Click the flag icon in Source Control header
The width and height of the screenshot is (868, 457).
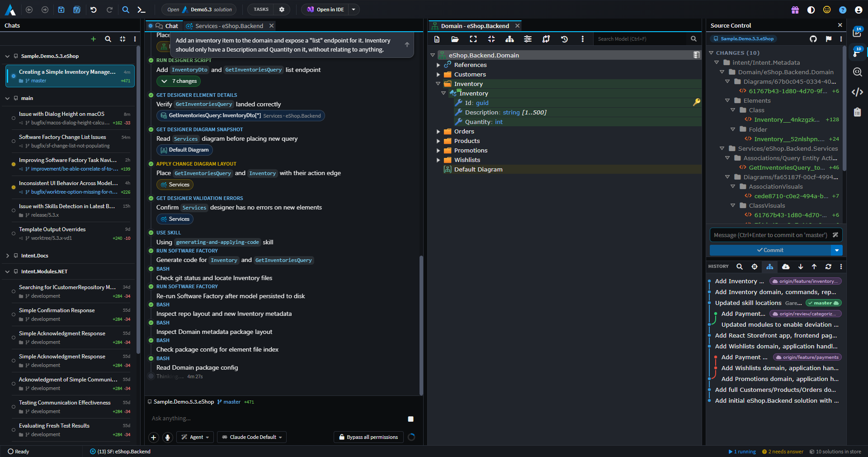pos(828,39)
